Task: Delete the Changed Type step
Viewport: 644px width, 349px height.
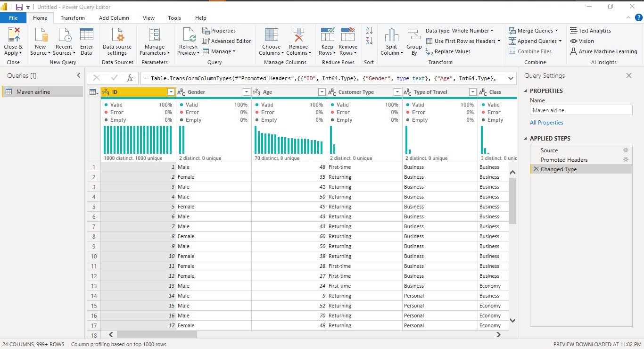Action: pyautogui.click(x=536, y=169)
